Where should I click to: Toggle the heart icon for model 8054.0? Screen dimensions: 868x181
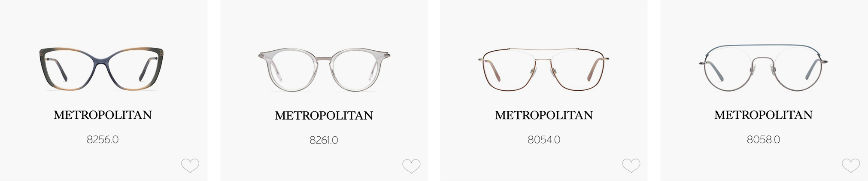631,166
